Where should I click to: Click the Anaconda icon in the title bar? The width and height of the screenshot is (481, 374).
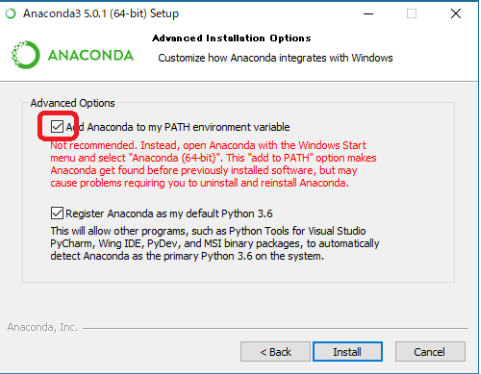click(11, 14)
